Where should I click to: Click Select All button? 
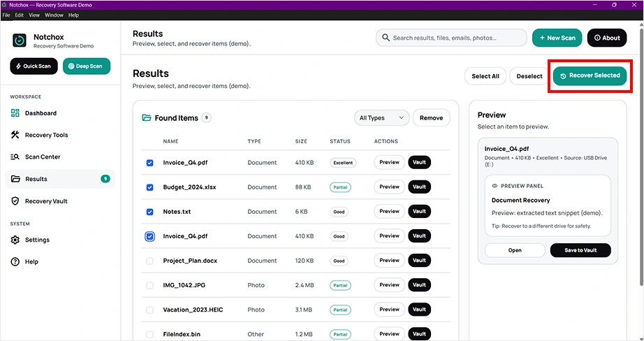(485, 76)
